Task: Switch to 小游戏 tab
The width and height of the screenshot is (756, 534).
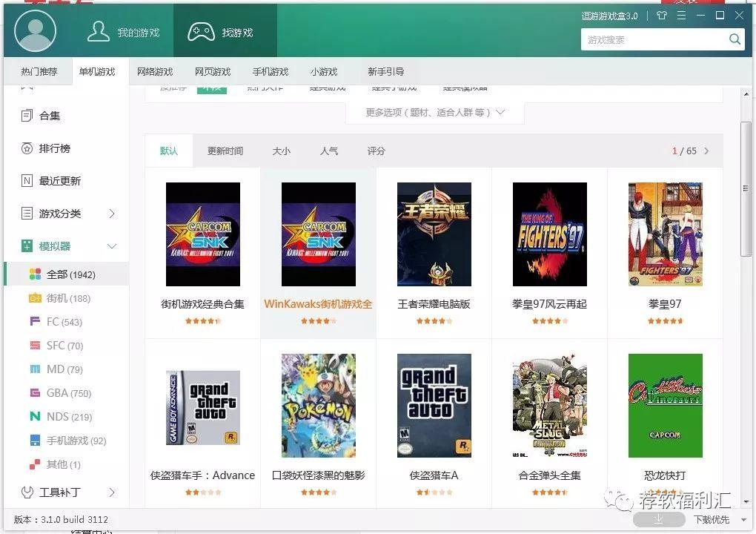Action: (324, 71)
